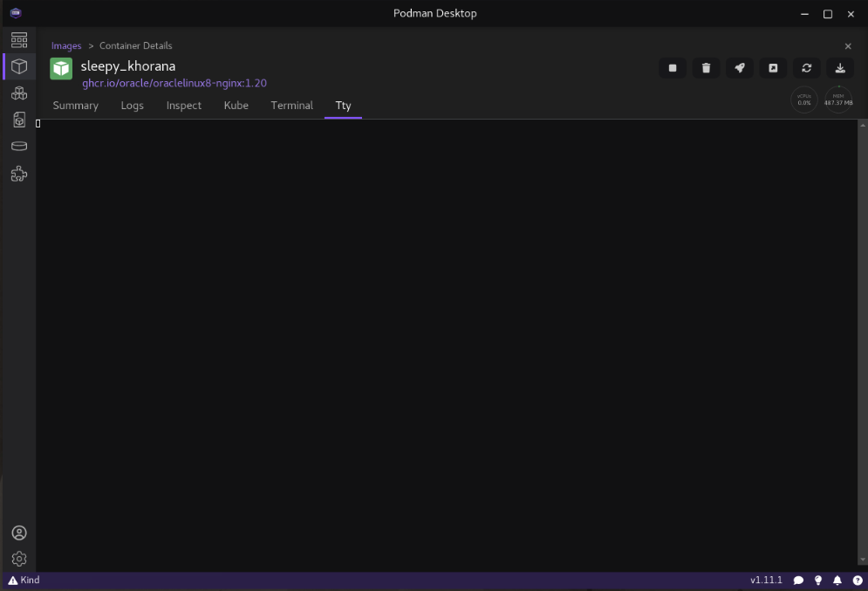Screen dimensions: 868x591
Task: Open Pods in the sidebar
Action: tap(19, 93)
